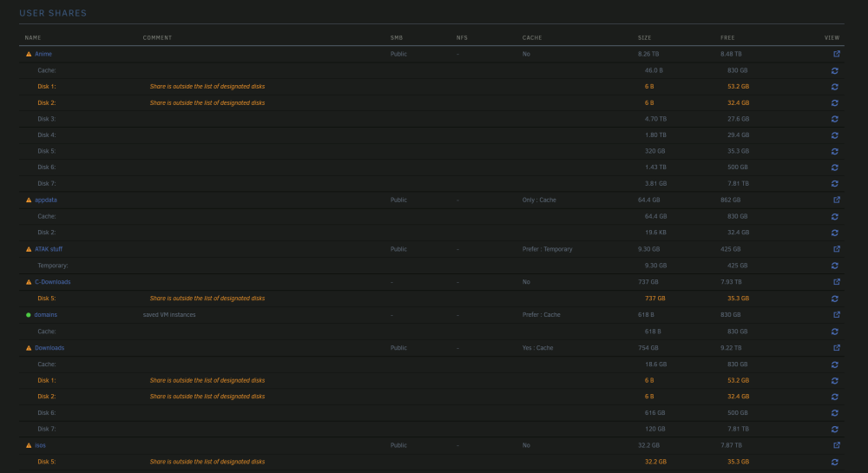This screenshot has width=868, height=473.
Task: Click warning triangle beside ATAK stuff share
Action: point(29,249)
